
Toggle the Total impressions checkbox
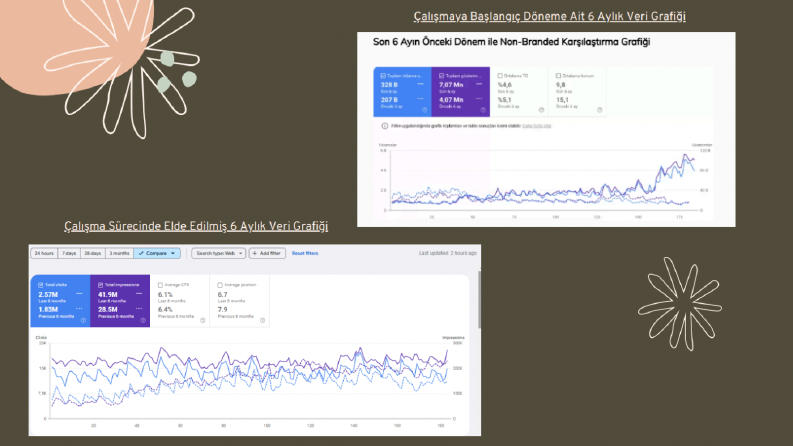[x=100, y=285]
